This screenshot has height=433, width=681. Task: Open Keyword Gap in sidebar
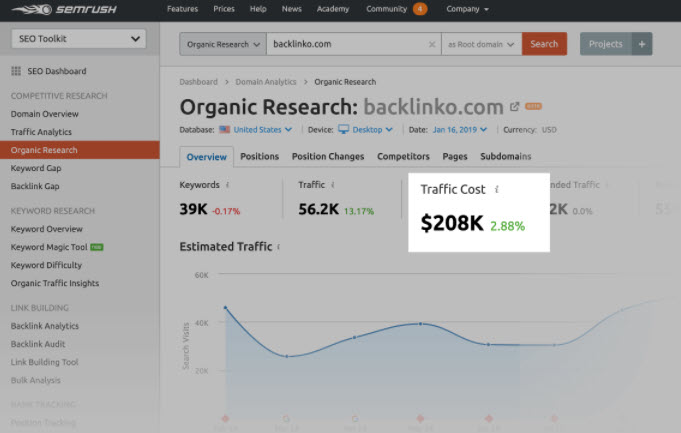(36, 168)
